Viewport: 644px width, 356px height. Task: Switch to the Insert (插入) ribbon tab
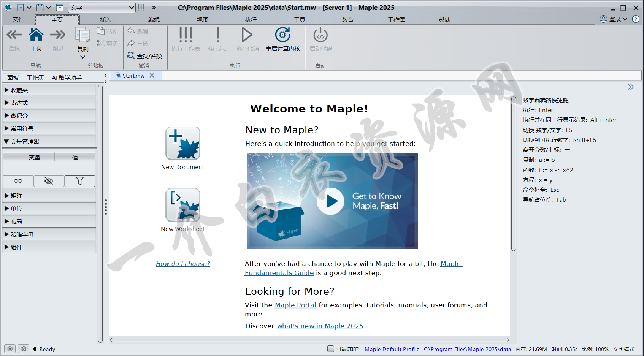tap(105, 20)
